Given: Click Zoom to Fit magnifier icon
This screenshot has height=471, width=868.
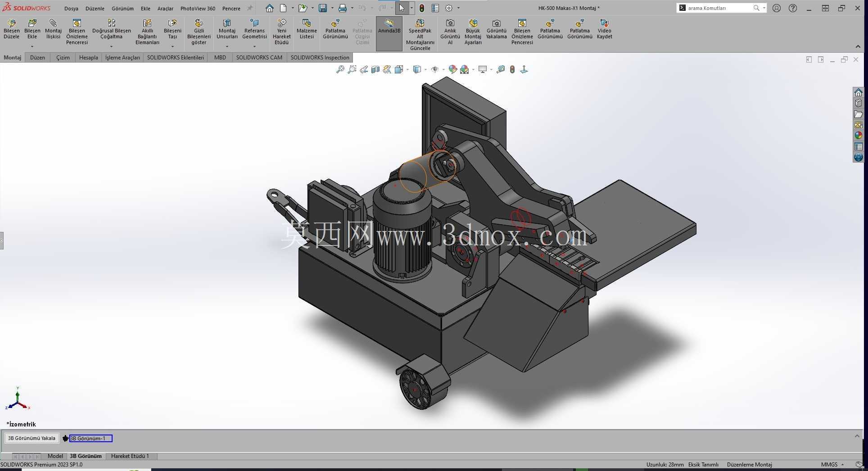Looking at the screenshot, I should 340,69.
